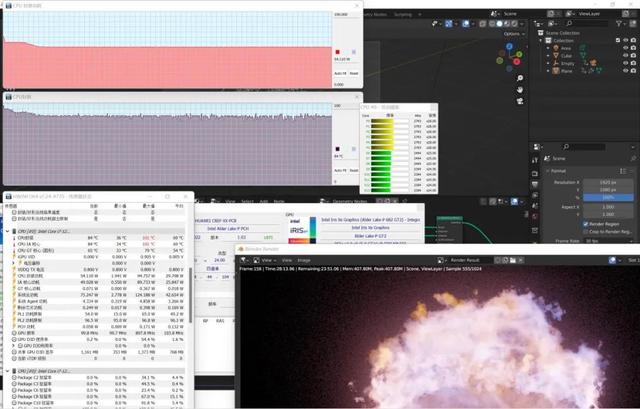
Task: Click the Blender viewport navigation gizmo
Action: point(509,57)
